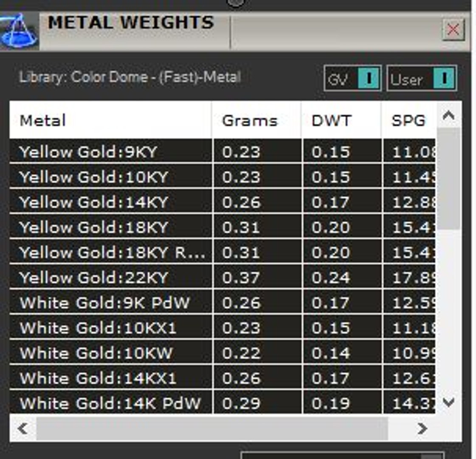Click SPG value for White Gold:10KX1
The height and width of the screenshot is (459, 476).
pyautogui.click(x=414, y=328)
